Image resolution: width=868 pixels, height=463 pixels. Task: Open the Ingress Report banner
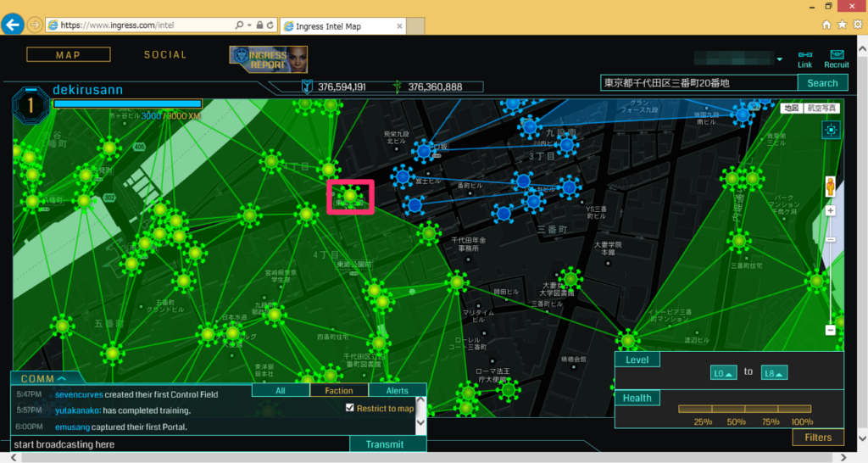coord(269,59)
